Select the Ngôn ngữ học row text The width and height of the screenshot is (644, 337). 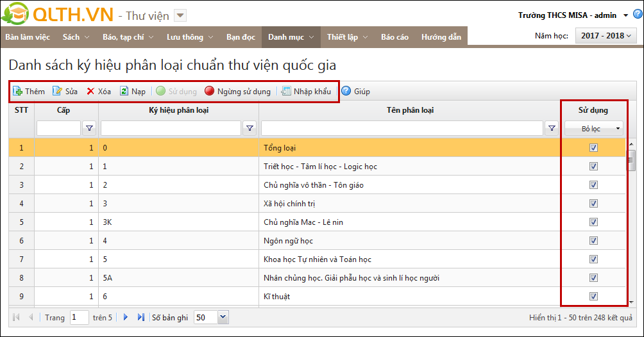click(x=288, y=241)
